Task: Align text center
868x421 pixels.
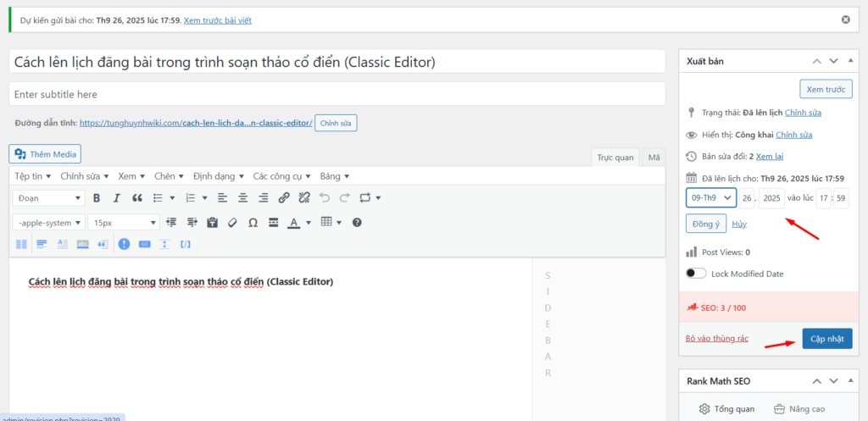Action: [x=242, y=198]
